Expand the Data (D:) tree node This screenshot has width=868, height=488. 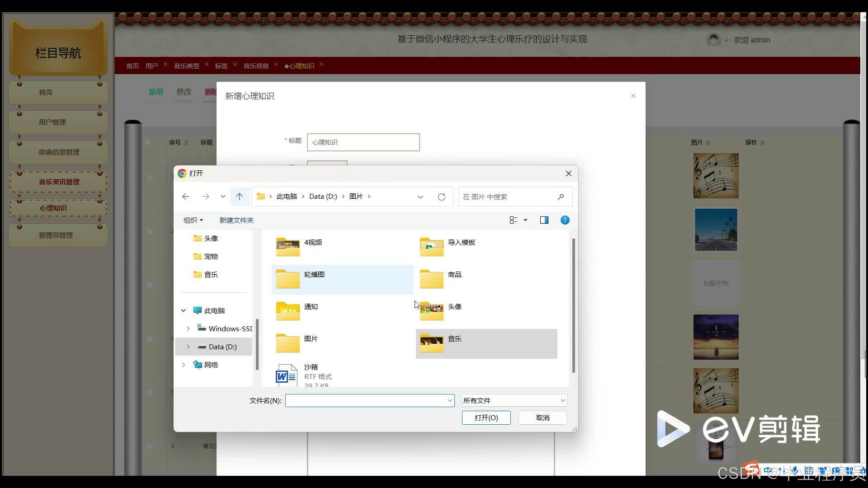[188, 347]
